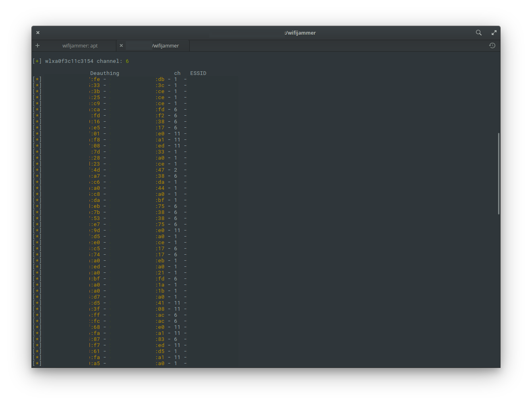
Task: Click the 'channel:' label in the status line
Action: (x=110, y=61)
